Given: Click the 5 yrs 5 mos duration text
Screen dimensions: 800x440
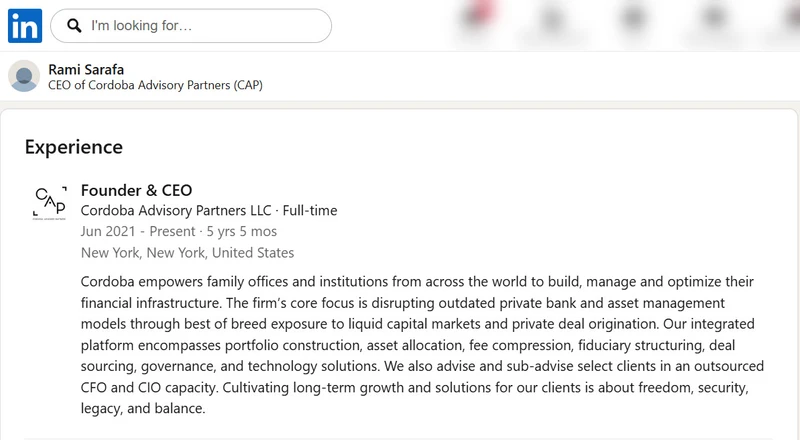Looking at the screenshot, I should tap(242, 232).
